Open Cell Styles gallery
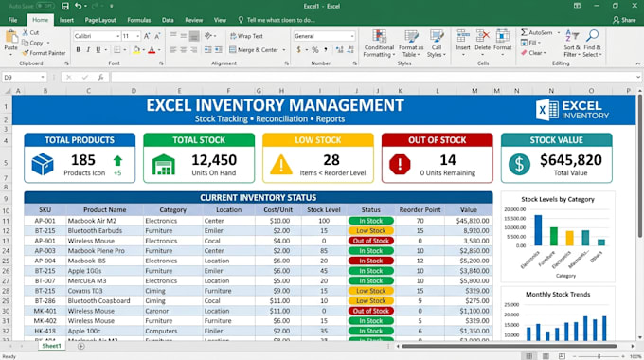The width and height of the screenshot is (644, 360). [437, 44]
